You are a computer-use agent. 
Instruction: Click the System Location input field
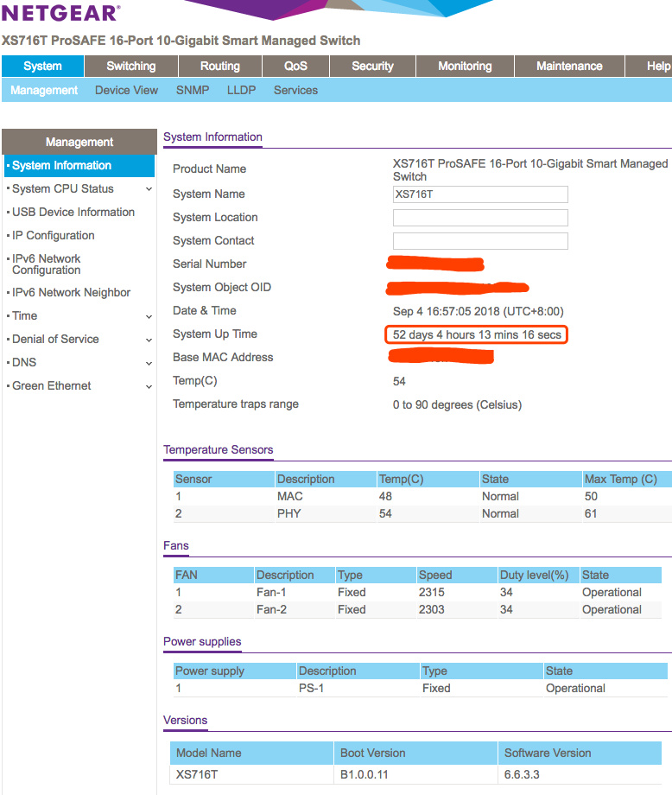coord(480,218)
